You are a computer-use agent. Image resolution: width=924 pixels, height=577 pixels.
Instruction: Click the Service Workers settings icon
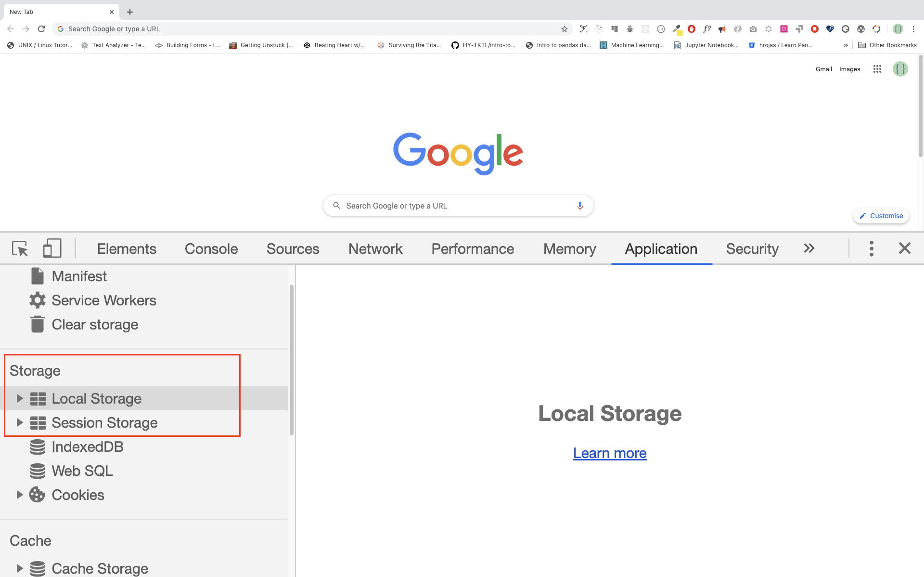(x=37, y=300)
